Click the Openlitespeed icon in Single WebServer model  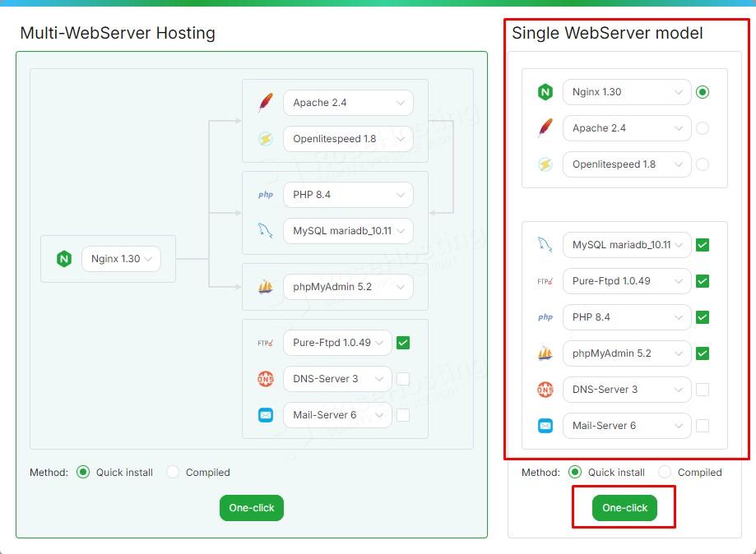545,164
